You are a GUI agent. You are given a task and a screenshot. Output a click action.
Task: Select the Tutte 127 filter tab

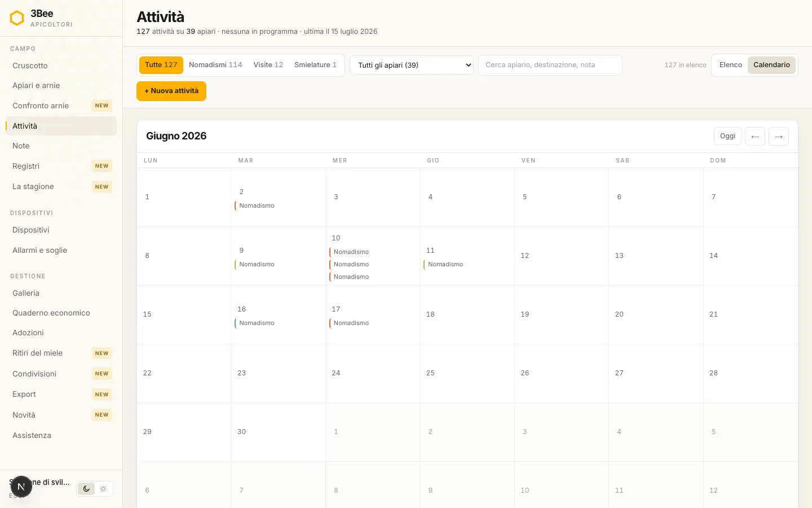[161, 65]
